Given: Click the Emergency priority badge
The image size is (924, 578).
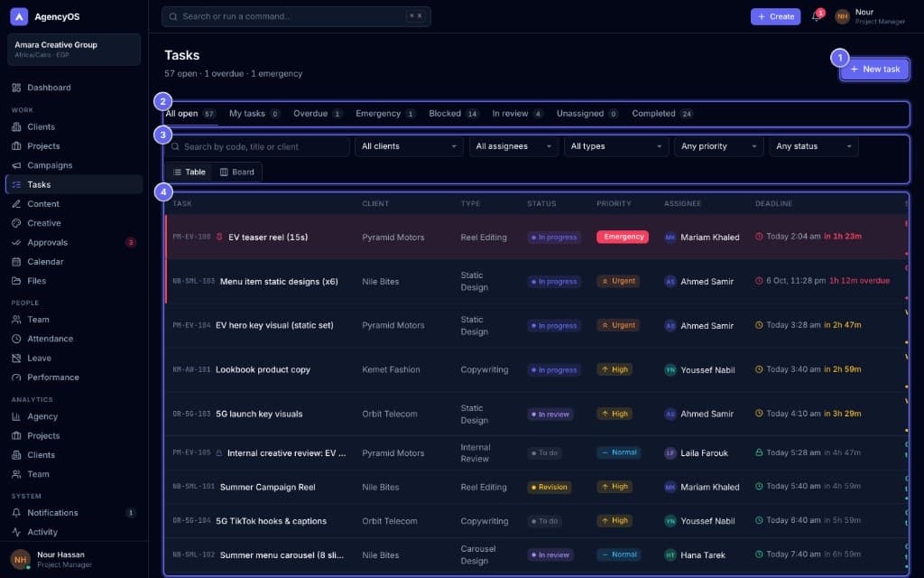Looking at the screenshot, I should 623,237.
